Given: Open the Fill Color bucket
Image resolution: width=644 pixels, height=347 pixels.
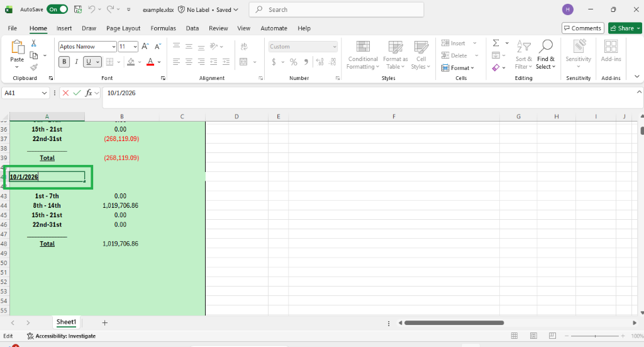Looking at the screenshot, I should coord(131,62).
